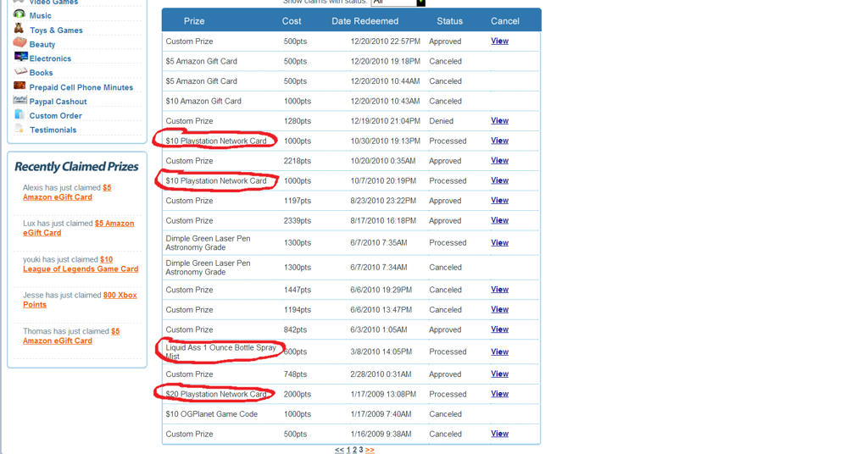View the $20 Playstation Network Card claim
Screen dimensions: 868x454
coord(499,394)
